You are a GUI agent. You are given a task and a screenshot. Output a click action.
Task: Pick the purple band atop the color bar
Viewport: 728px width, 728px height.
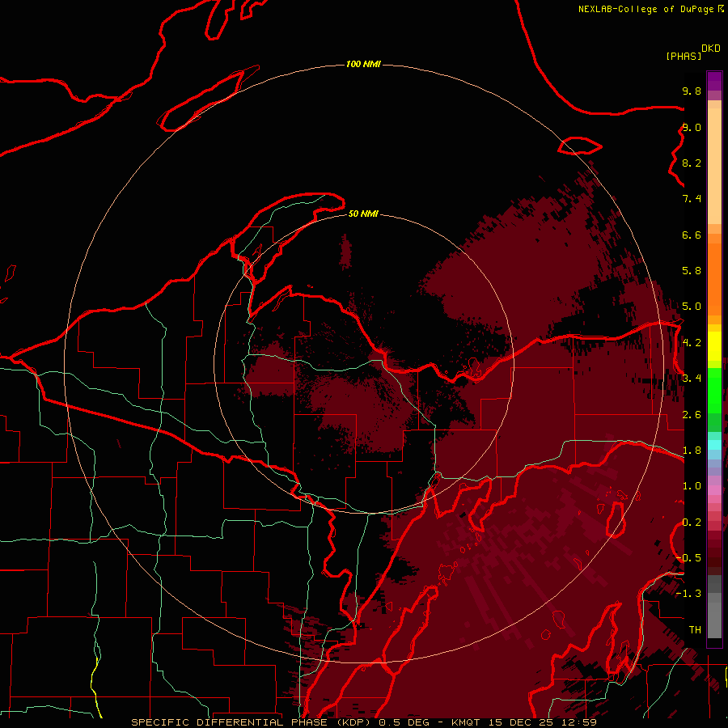click(714, 82)
